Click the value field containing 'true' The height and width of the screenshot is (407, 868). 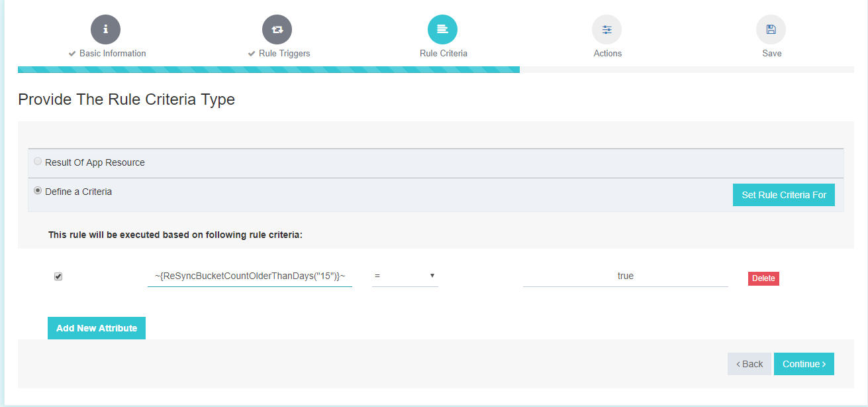[625, 276]
